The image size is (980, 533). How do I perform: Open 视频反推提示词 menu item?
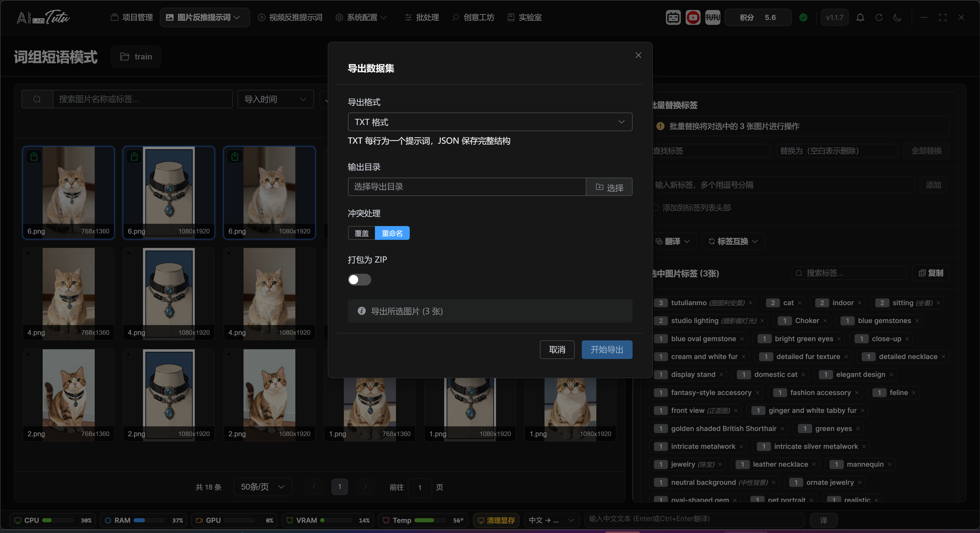tap(290, 18)
